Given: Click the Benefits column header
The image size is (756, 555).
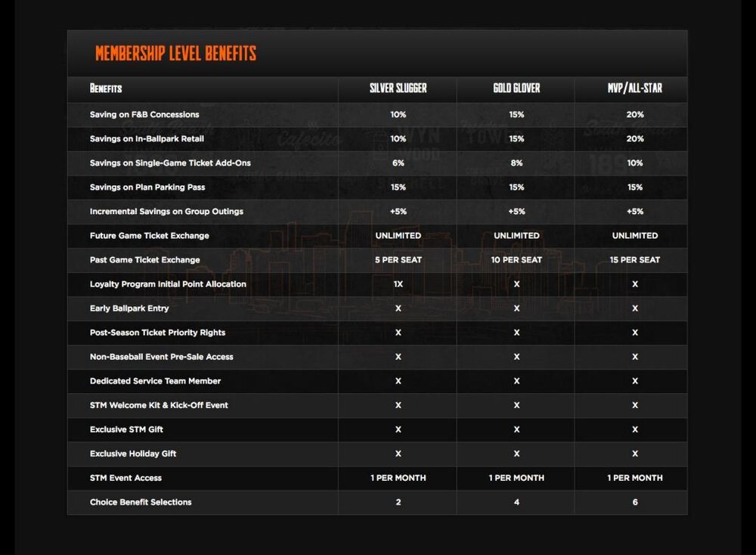Looking at the screenshot, I should pyautogui.click(x=106, y=88).
